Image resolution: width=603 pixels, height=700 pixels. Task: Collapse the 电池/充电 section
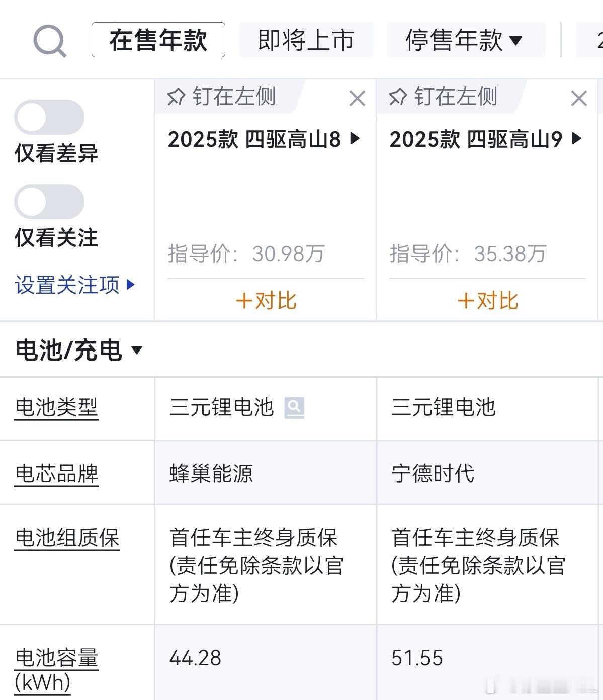coord(79,349)
